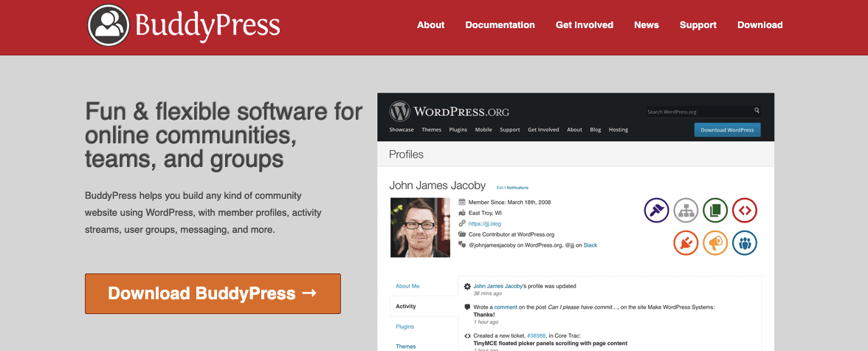This screenshot has width=868, height=351.
Task: Click the BuddyPress logo icon
Action: tap(108, 25)
